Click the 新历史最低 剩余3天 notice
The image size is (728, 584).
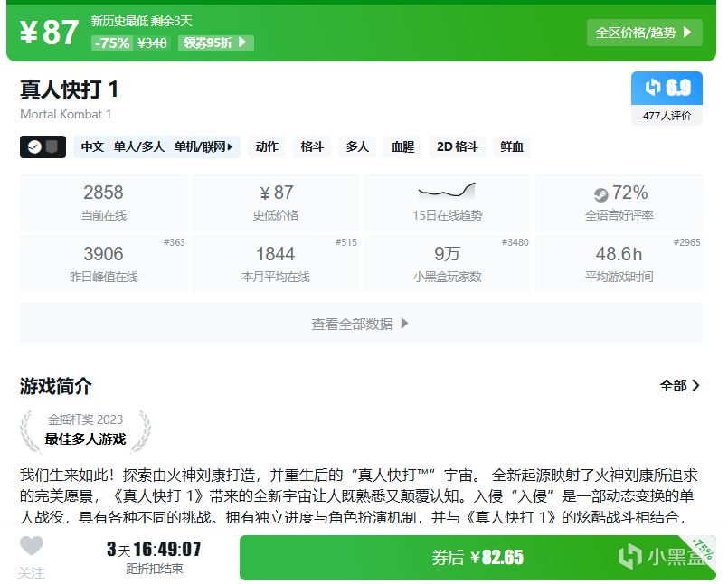pyautogui.click(x=142, y=21)
